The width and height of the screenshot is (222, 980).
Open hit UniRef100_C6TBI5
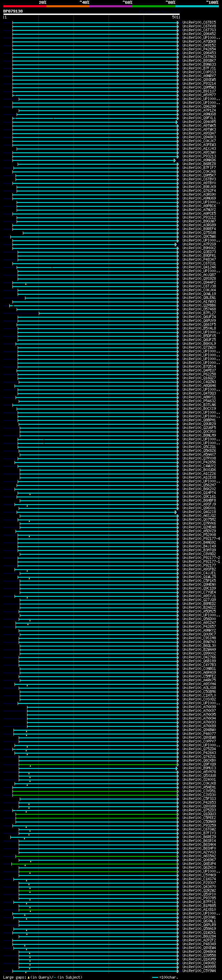tap(199, 23)
